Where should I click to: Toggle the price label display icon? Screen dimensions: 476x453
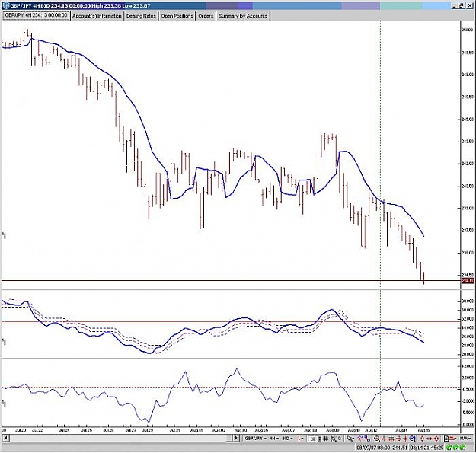(312, 439)
